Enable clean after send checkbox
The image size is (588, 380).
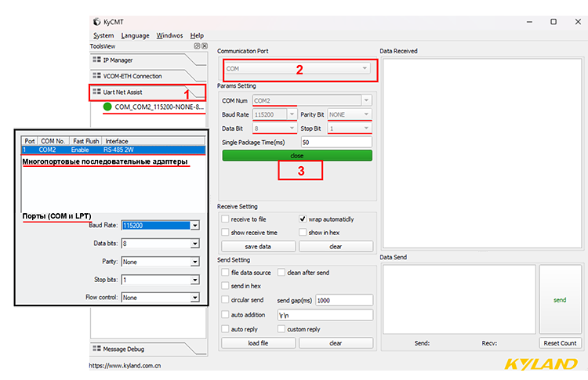pos(281,273)
